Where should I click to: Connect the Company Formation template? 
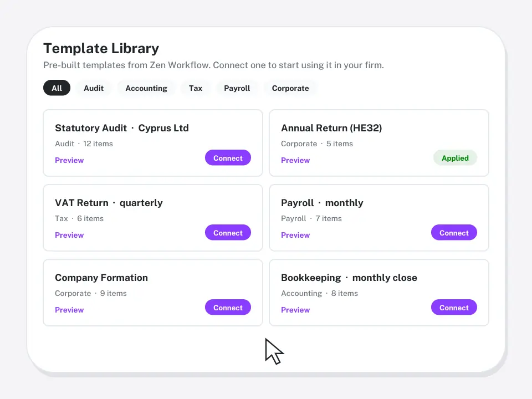tap(228, 308)
